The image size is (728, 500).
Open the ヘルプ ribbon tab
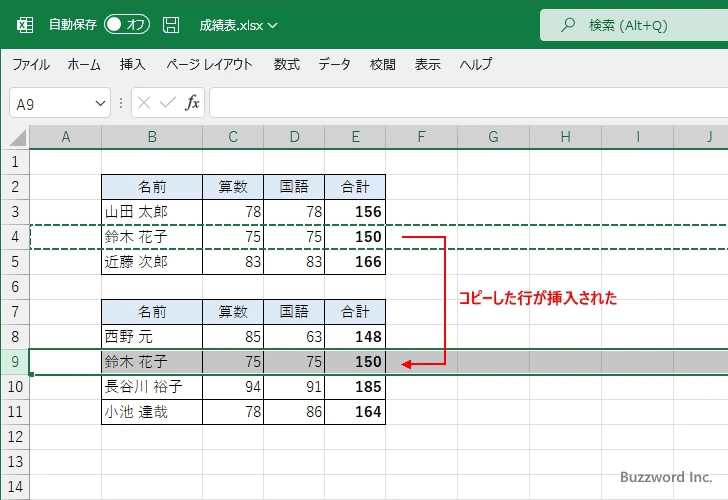pos(476,64)
